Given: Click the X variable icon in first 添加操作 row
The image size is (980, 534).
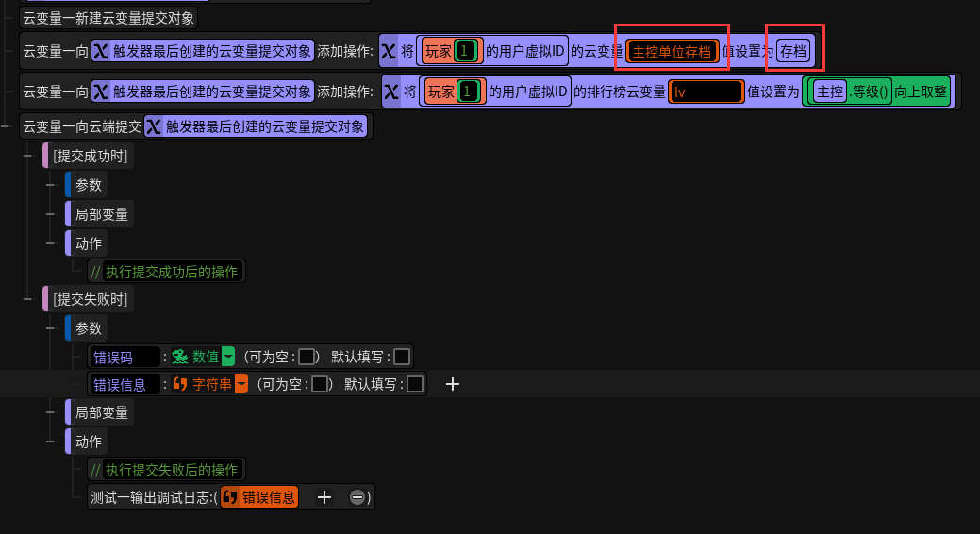Looking at the screenshot, I should point(101,51).
